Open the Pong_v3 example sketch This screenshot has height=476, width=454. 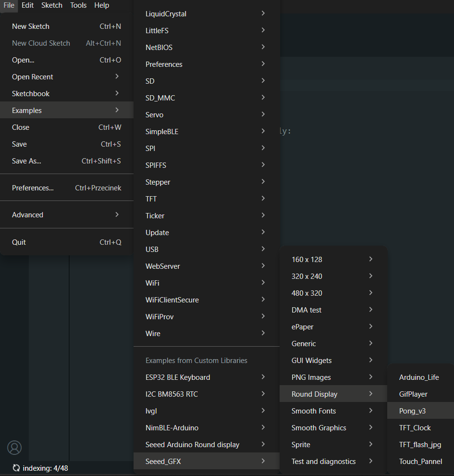[x=412, y=411]
